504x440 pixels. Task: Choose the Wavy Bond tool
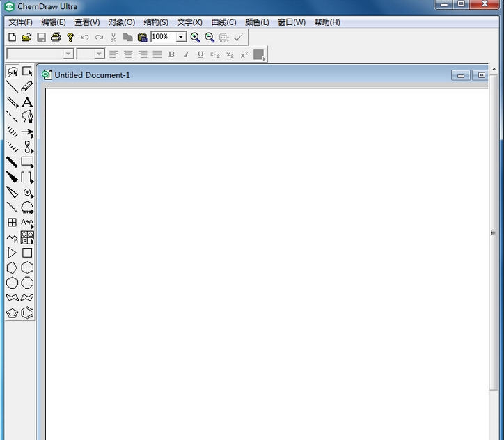tap(13, 207)
